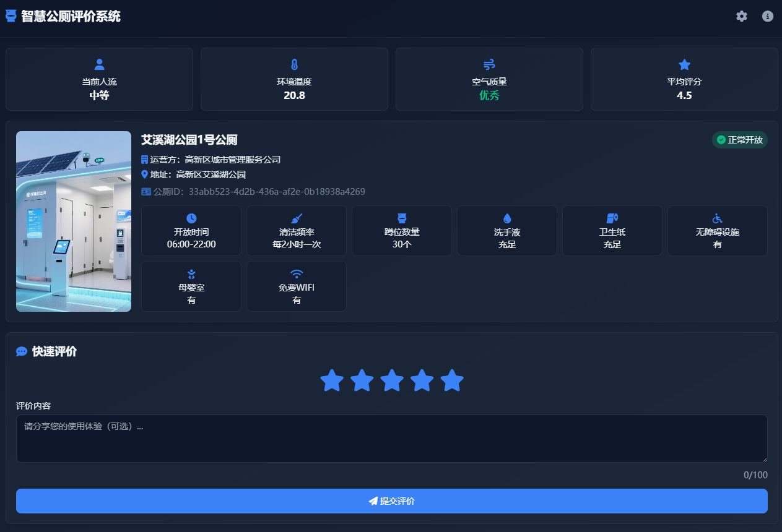The height and width of the screenshot is (532, 782).
Task: Click the person icon above 当前人流
Action: coord(99,64)
